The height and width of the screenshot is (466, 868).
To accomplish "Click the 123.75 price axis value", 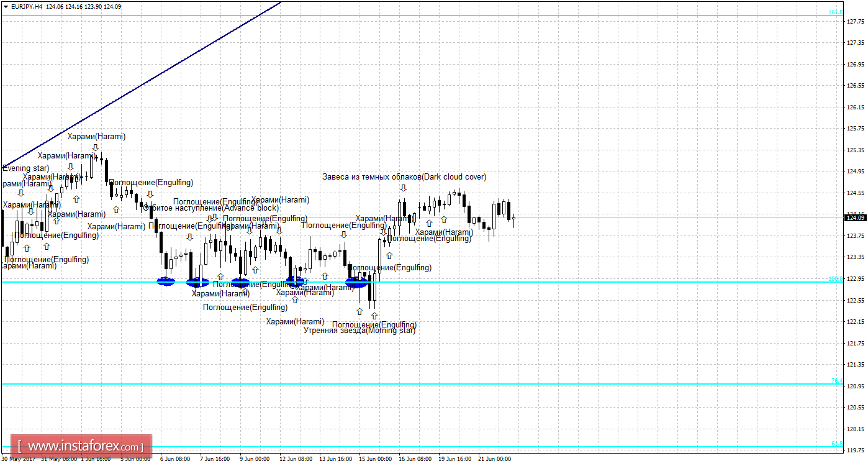I will coord(856,235).
